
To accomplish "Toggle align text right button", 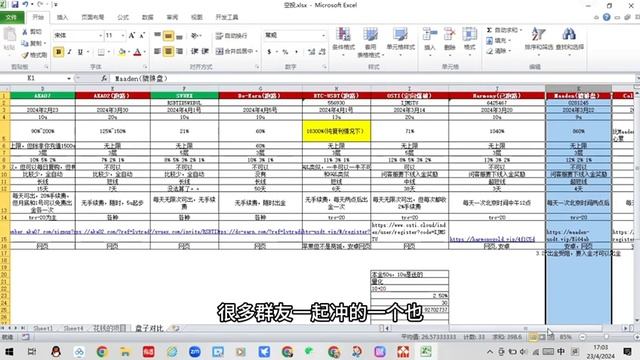I will click(179, 51).
